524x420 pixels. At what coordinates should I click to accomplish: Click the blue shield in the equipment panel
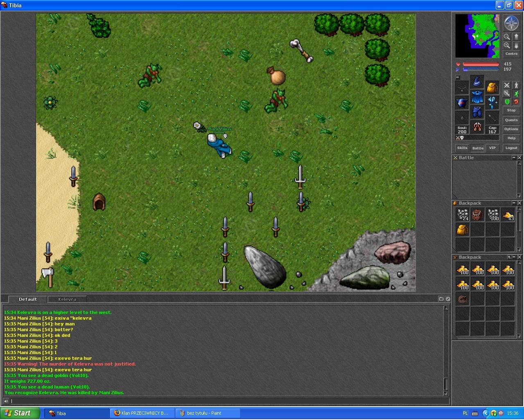point(462,103)
